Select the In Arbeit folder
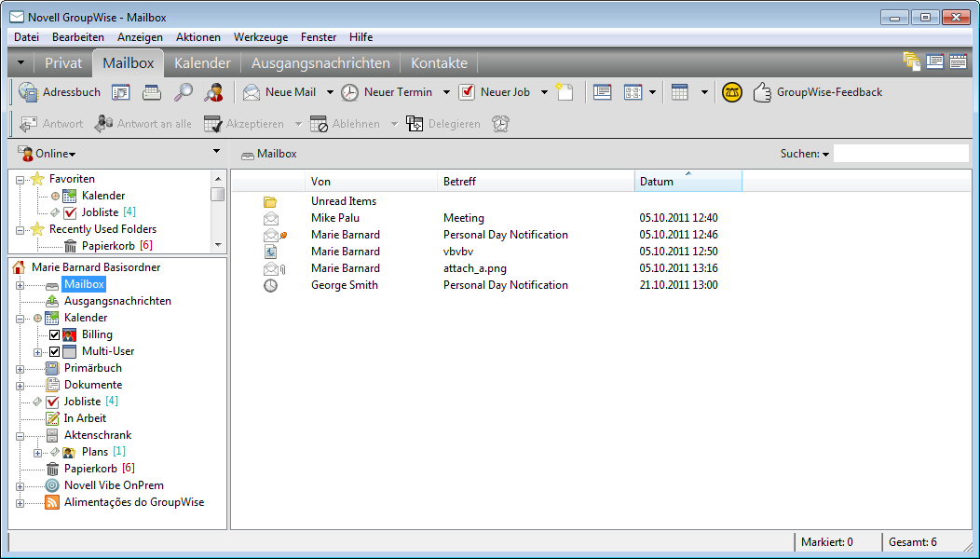 point(85,418)
